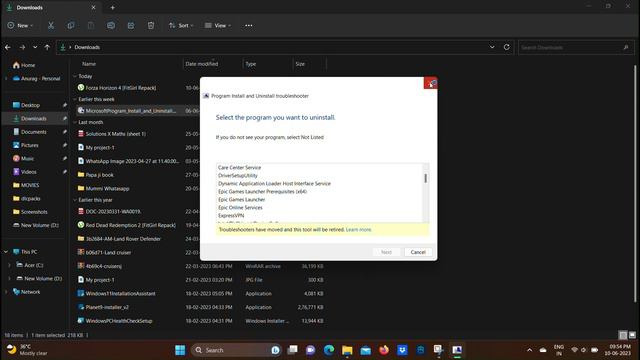Go forward with the Forward arrow
Screen dimensions: 640x360
coord(22,47)
